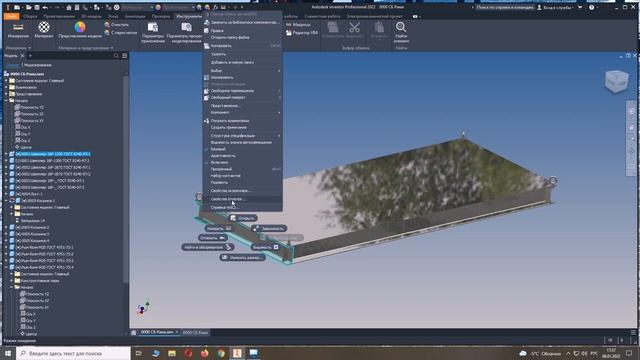The width and height of the screenshot is (640, 360).
Task: Click the browser search magnifier icon
Action: click(116, 56)
